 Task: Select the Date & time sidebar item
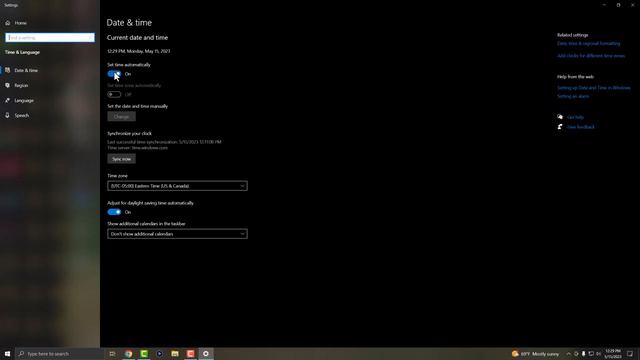tap(26, 71)
